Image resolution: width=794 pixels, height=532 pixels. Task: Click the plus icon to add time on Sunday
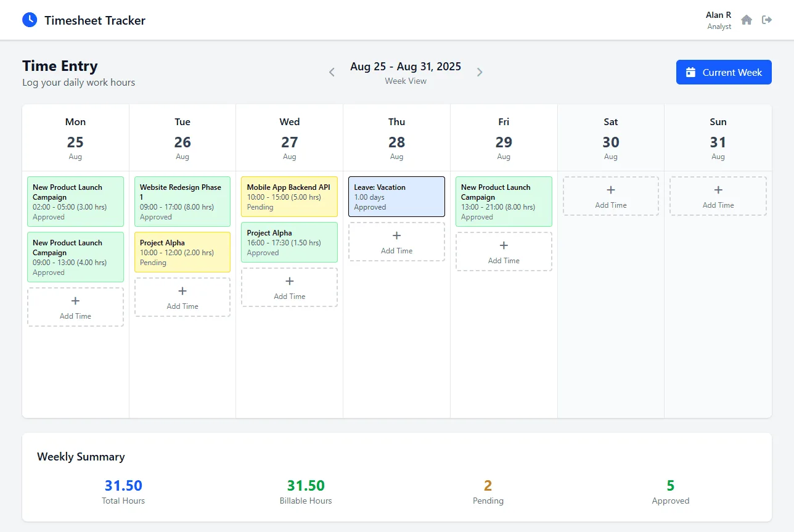(718, 190)
